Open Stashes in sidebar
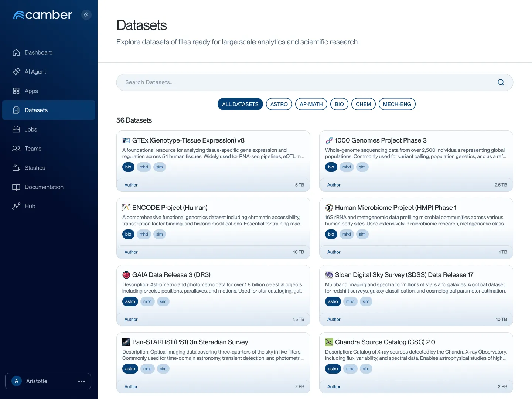Viewport: 532px width, 399px height. click(49, 168)
